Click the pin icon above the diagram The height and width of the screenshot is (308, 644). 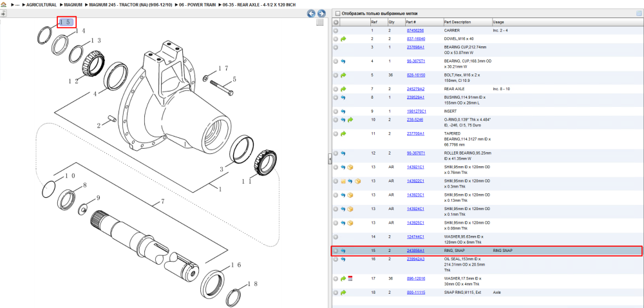[3, 13]
